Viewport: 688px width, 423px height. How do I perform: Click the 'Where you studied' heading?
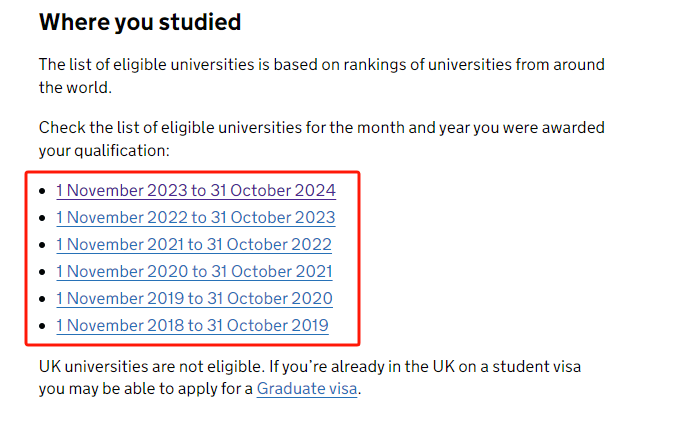(x=140, y=22)
